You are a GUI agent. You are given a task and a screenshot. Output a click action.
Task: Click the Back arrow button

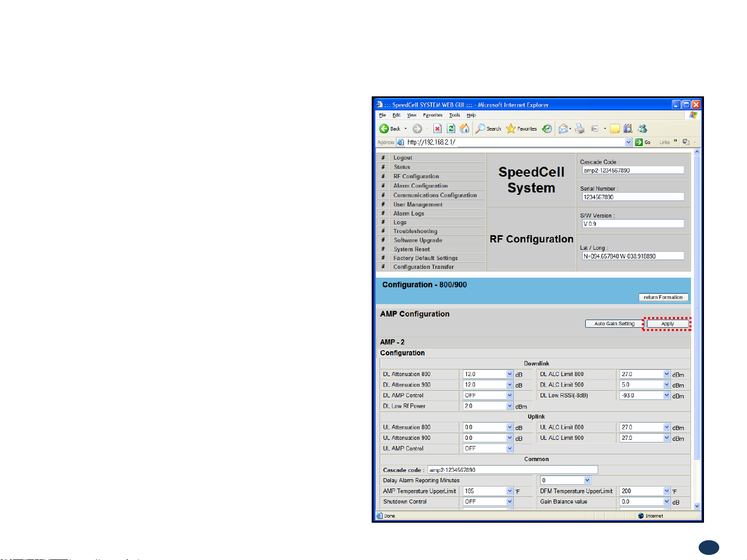(x=384, y=128)
